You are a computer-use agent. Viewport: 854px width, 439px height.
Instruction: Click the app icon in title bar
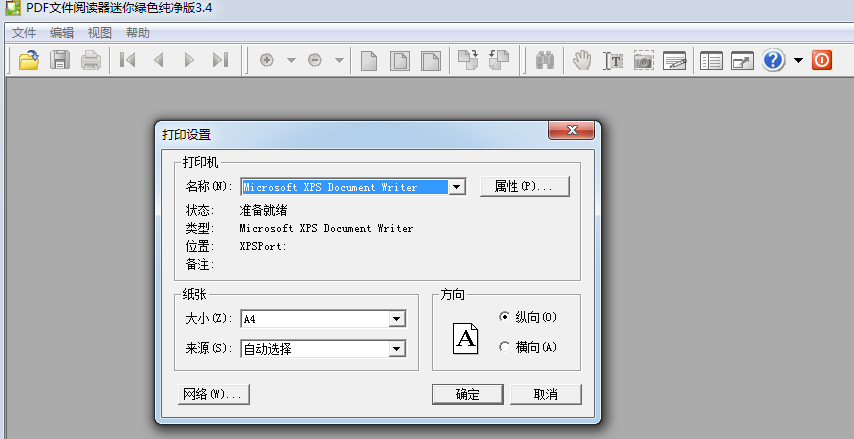click(x=13, y=8)
